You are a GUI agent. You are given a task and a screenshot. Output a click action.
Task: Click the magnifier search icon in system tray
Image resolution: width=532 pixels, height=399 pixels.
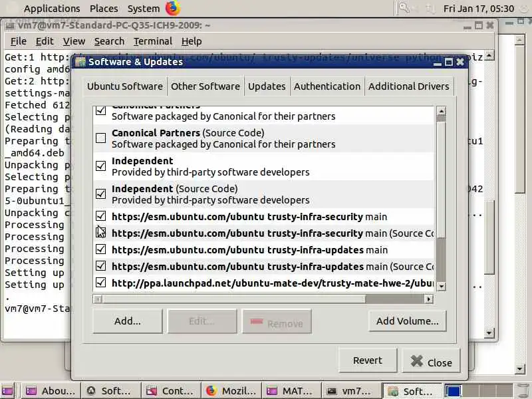404,8
